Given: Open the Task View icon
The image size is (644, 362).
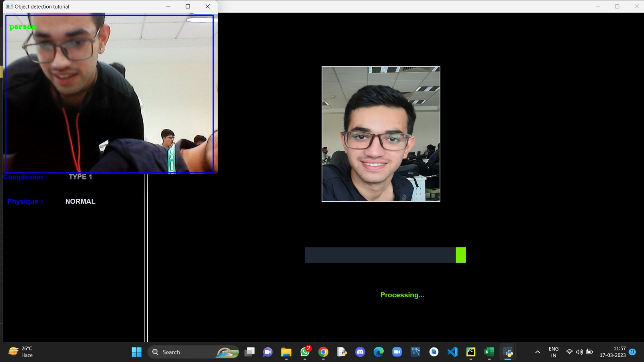Looking at the screenshot, I should point(250,352).
